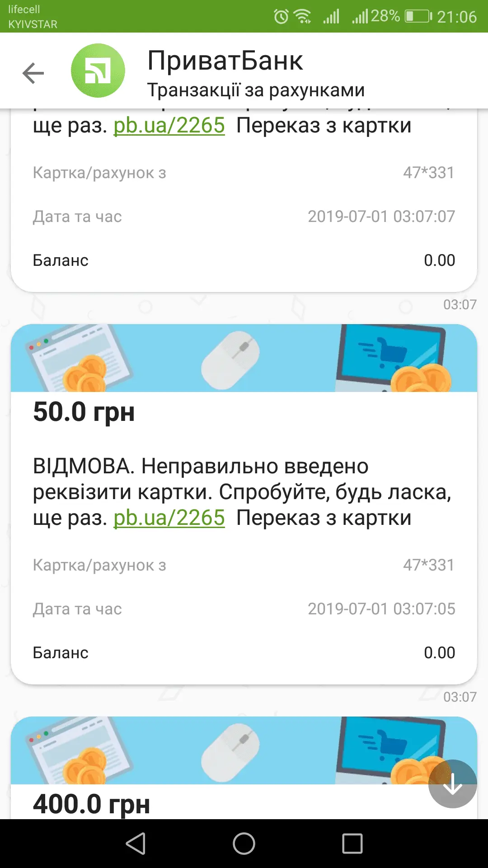
Task: Tap the alarm clock status icon
Action: pyautogui.click(x=281, y=17)
